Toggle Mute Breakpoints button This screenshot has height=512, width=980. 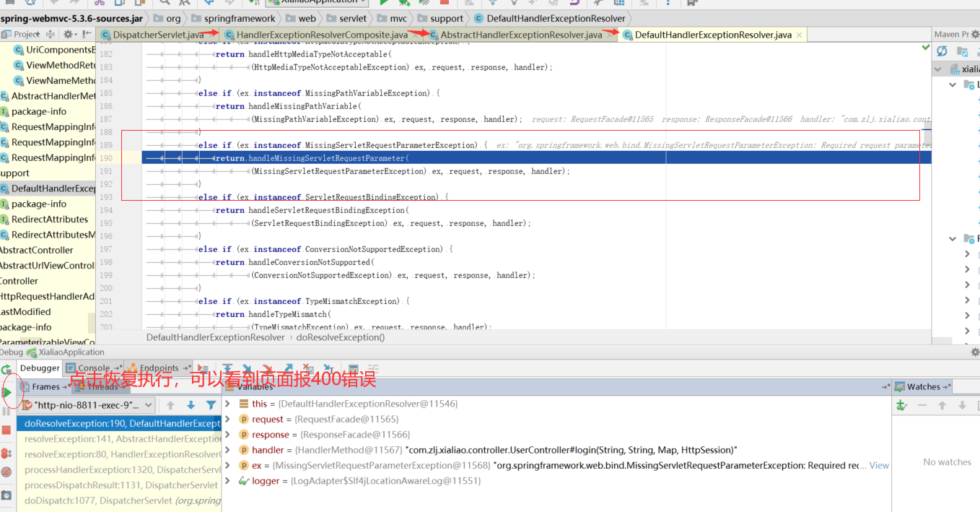pyautogui.click(x=6, y=472)
